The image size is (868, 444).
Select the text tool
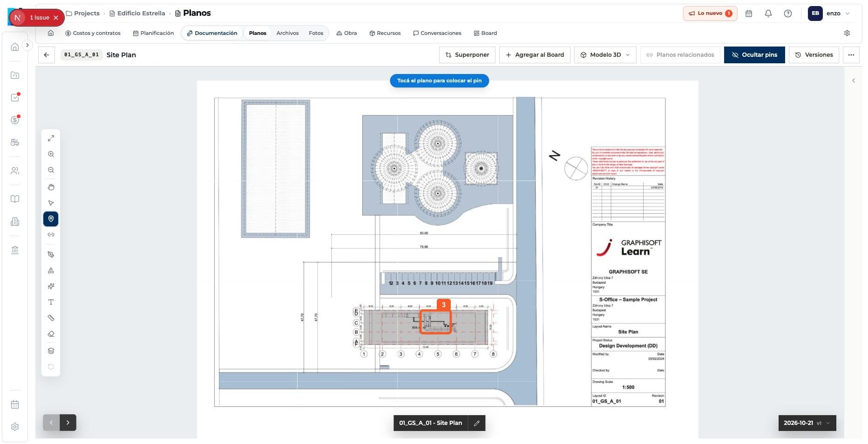coord(51,302)
